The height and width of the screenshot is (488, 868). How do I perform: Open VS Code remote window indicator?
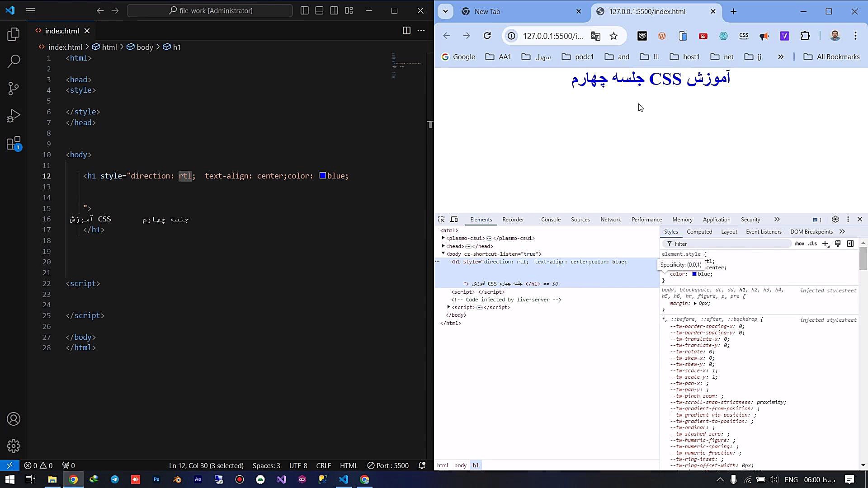pos(9,465)
